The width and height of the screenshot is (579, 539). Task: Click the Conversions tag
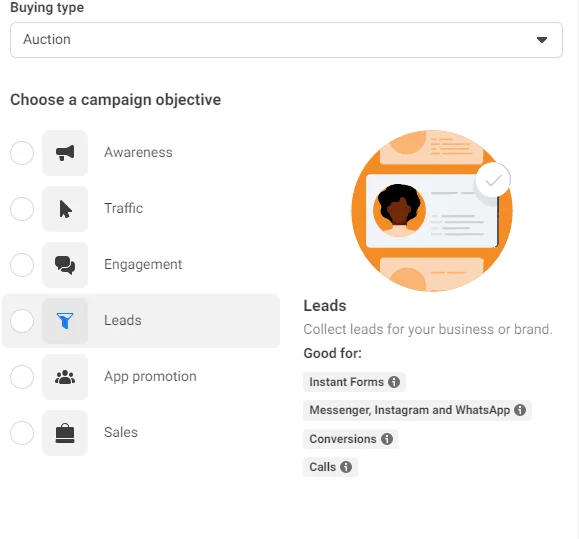pos(351,439)
